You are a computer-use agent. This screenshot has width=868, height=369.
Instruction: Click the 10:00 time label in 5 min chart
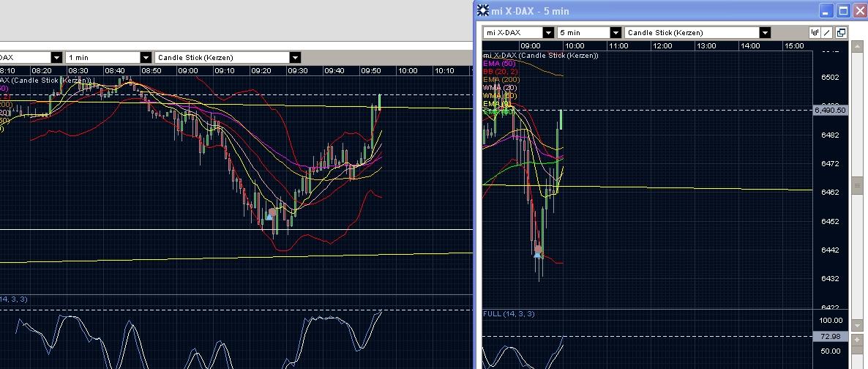574,46
